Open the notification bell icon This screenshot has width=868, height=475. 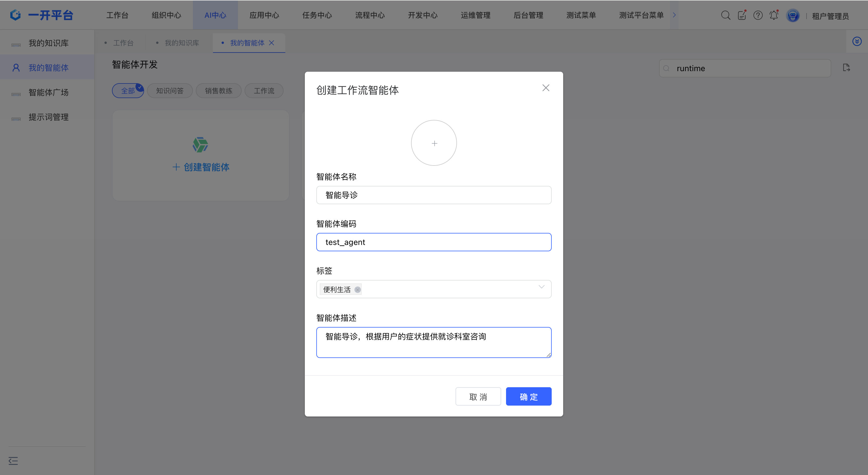point(774,15)
